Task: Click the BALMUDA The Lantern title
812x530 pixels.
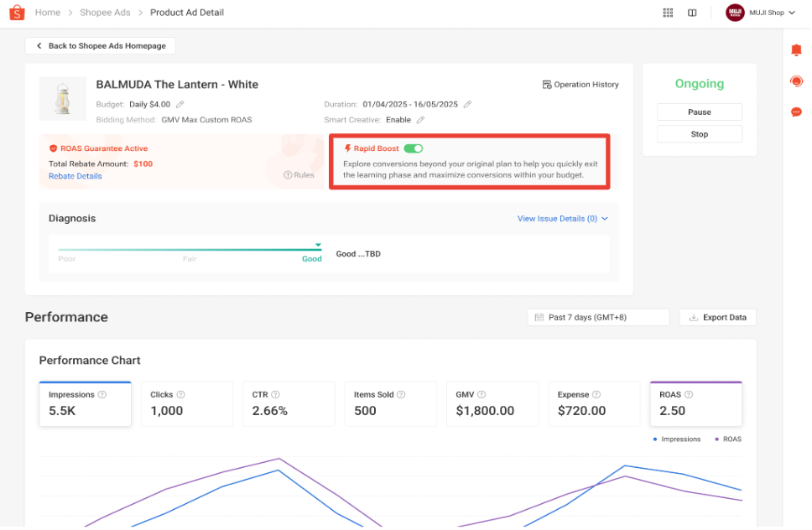Action: (x=177, y=85)
